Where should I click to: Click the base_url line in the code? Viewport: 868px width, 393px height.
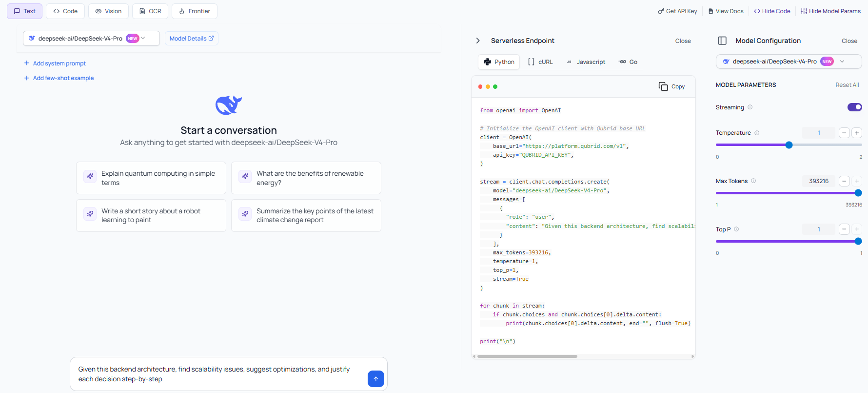pyautogui.click(x=561, y=146)
